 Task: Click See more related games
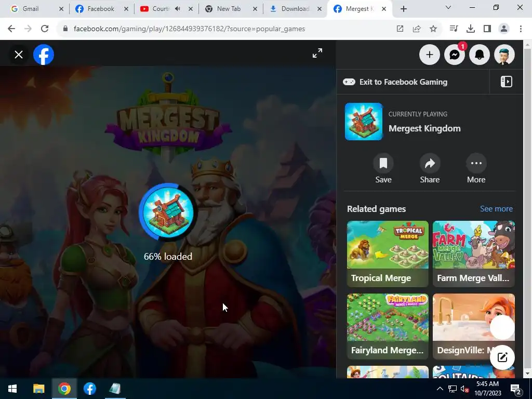pyautogui.click(x=496, y=209)
